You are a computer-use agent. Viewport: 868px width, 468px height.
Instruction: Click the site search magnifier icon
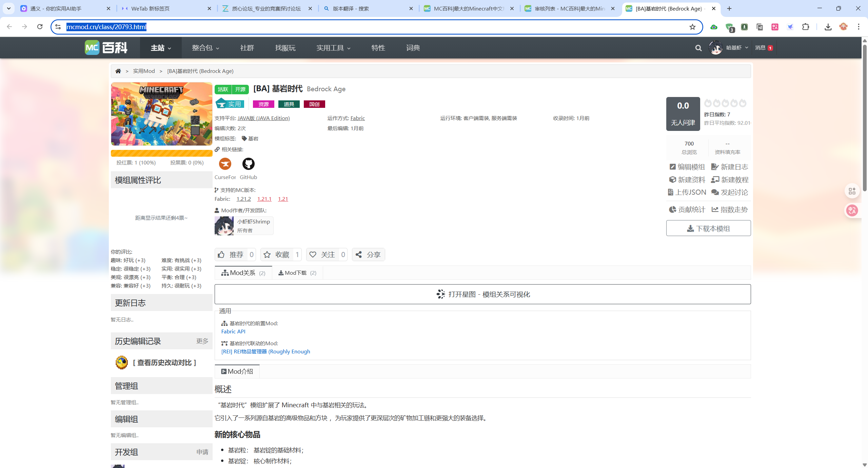698,48
